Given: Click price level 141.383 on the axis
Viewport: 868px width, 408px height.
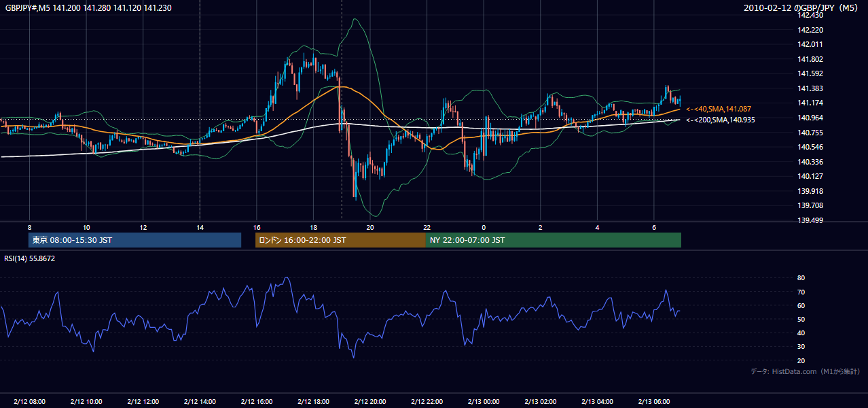Looking at the screenshot, I should [812, 88].
